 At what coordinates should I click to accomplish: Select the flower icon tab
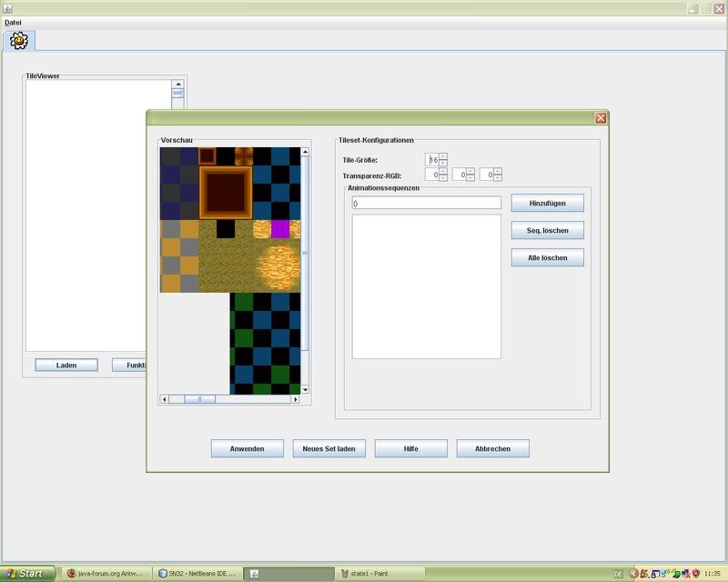(18, 41)
